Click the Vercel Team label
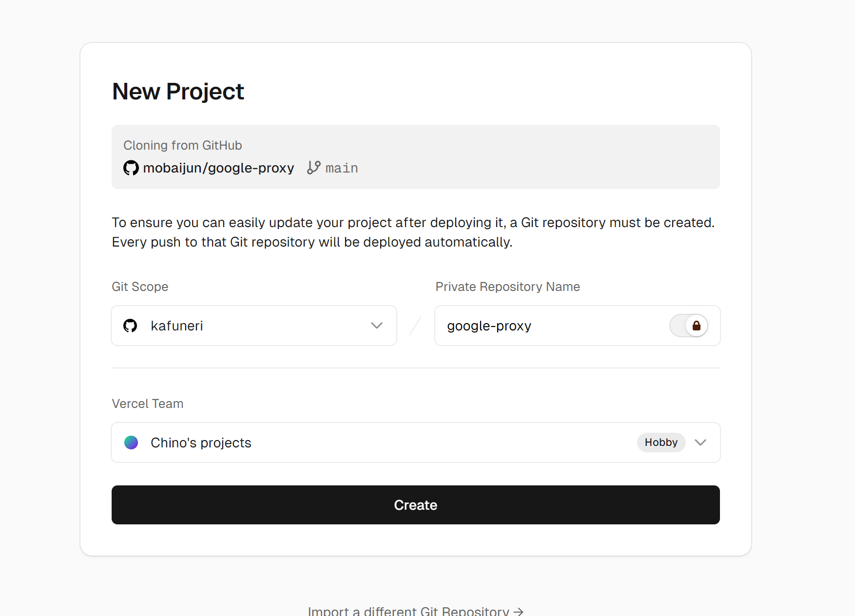 pyautogui.click(x=148, y=404)
